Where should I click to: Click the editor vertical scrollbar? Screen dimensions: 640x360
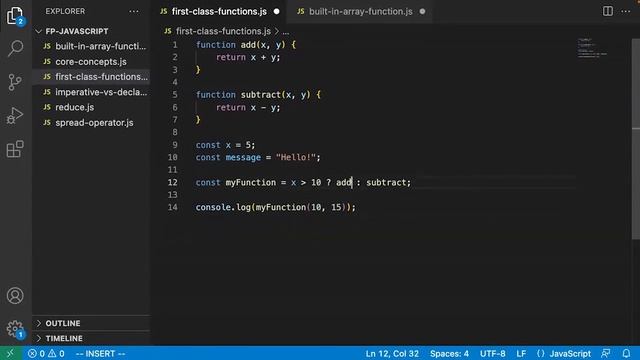636,139
